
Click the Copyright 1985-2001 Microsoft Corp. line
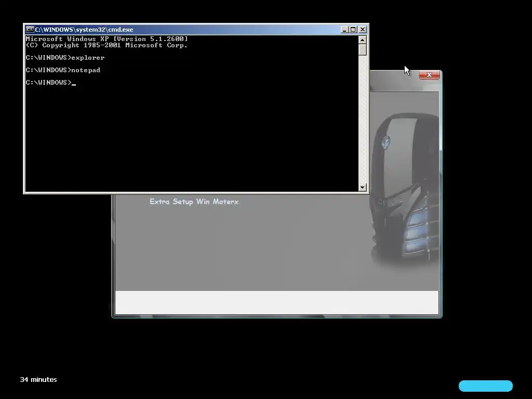[x=107, y=45]
